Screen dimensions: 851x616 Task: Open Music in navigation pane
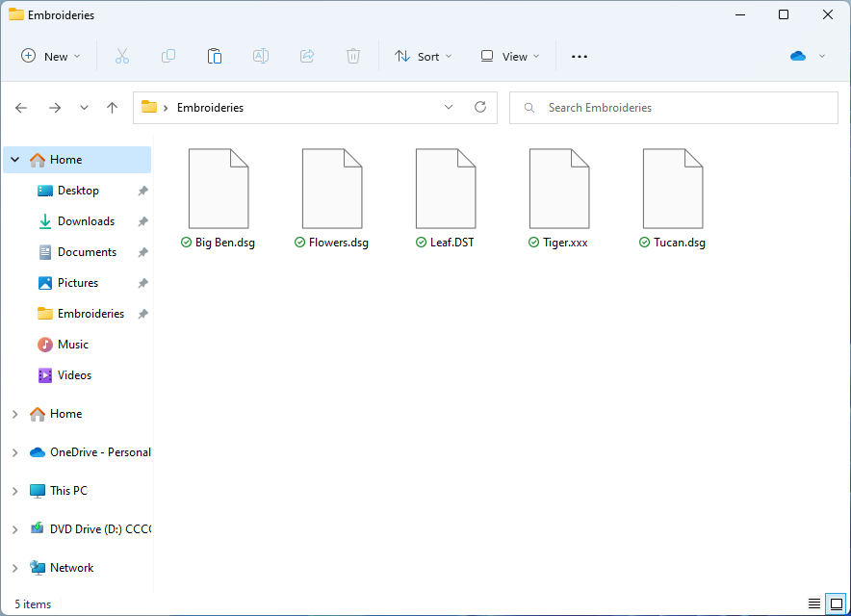73,345
